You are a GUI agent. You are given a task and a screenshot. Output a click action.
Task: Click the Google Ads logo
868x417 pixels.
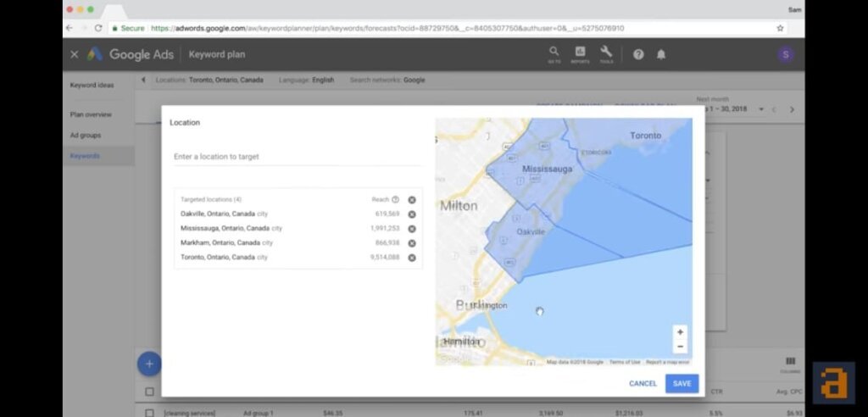point(130,54)
